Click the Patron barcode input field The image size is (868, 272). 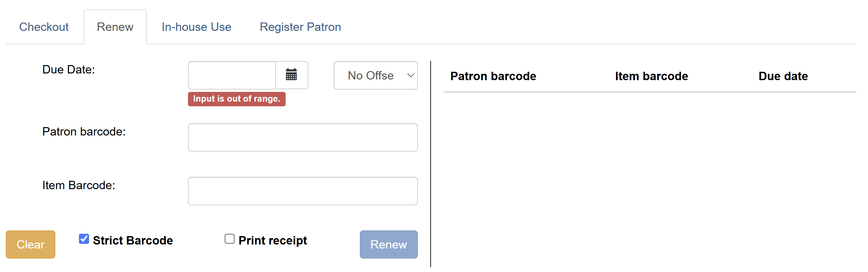[302, 137]
